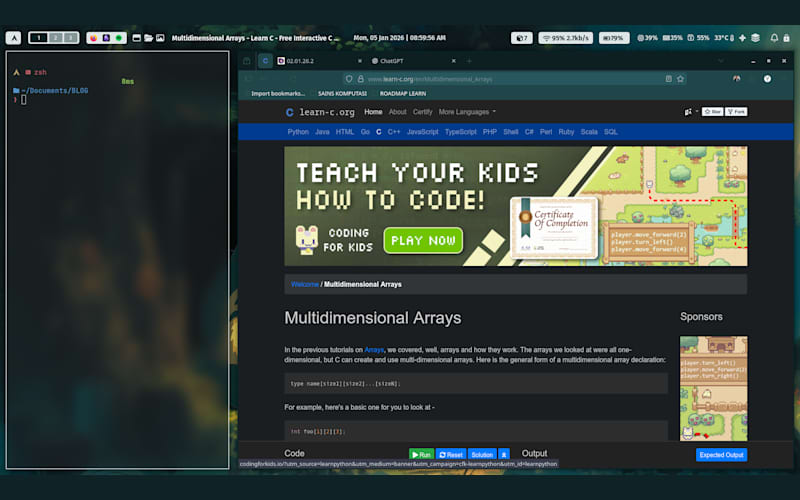Click the battery indicator showing 79%

[614, 38]
